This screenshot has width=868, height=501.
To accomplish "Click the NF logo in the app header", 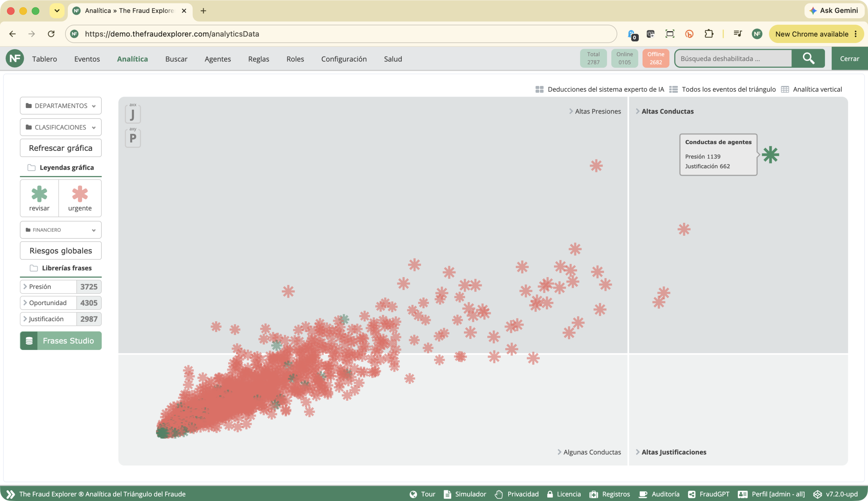I will [15, 59].
